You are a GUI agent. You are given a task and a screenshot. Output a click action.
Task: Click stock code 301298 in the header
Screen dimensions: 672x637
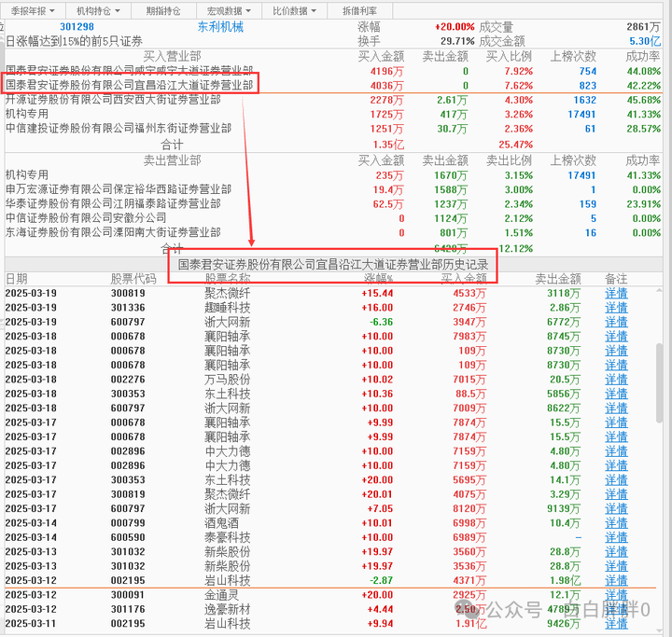tap(77, 27)
